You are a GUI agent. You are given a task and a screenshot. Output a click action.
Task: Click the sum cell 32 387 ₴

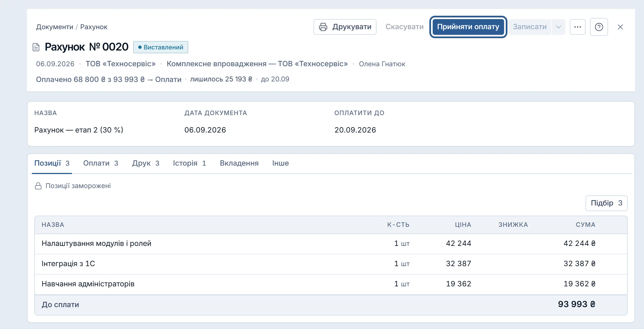pyautogui.click(x=579, y=264)
